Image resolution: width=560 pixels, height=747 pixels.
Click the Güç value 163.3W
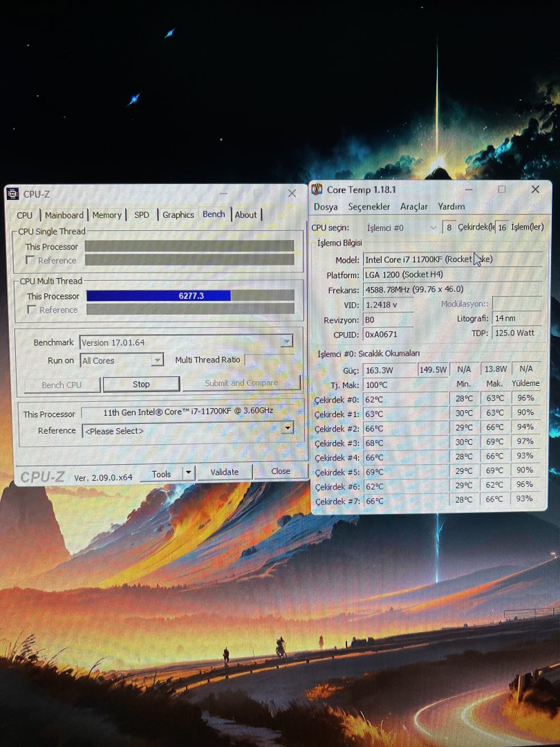pos(389,369)
